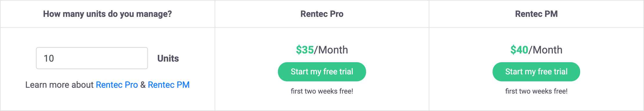Place cursor on the value 10 in units box

(49, 58)
